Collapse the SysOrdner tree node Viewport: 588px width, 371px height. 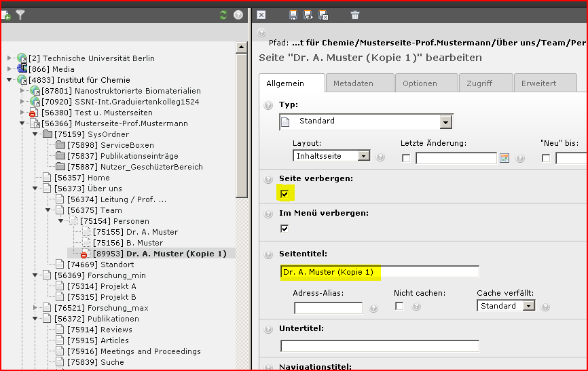pos(35,134)
